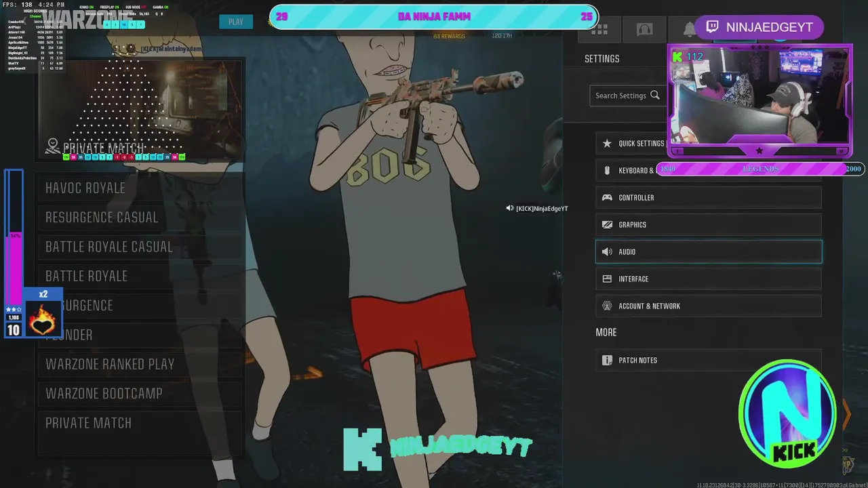Click the NINJAEDGEYT Twitch name badge

pyautogui.click(x=759, y=27)
